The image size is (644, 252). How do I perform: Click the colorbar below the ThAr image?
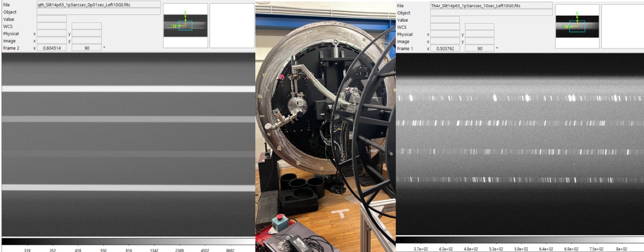(519, 240)
